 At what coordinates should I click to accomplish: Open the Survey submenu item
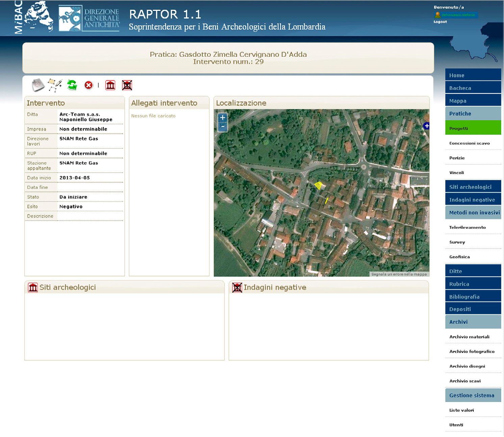(x=473, y=242)
